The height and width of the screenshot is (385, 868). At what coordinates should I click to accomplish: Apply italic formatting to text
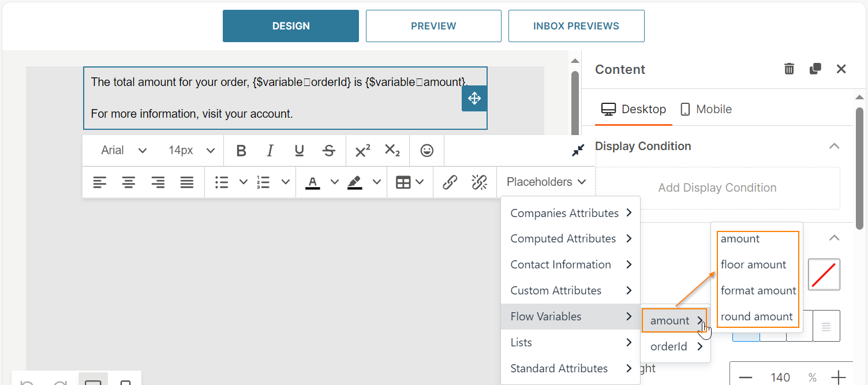(270, 151)
